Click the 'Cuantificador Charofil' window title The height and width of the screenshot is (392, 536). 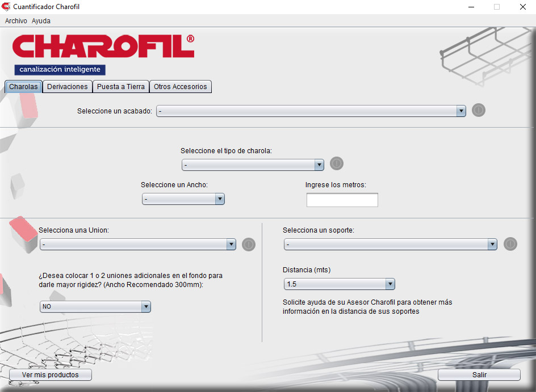click(47, 7)
